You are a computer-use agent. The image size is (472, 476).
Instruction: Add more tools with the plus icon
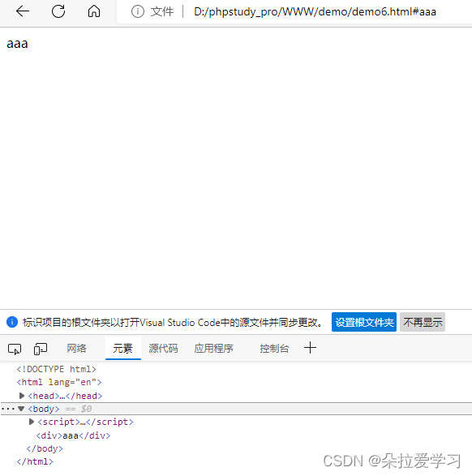[310, 348]
